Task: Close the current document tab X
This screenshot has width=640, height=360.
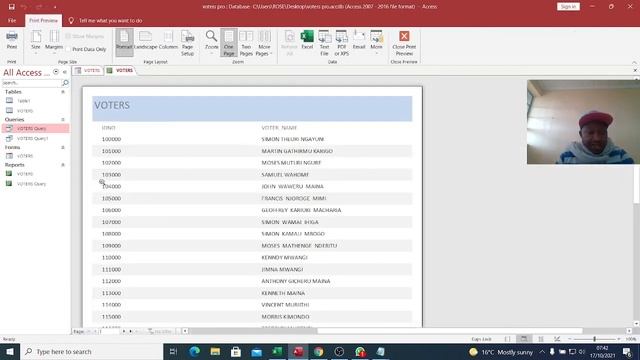Action: tap(635, 70)
